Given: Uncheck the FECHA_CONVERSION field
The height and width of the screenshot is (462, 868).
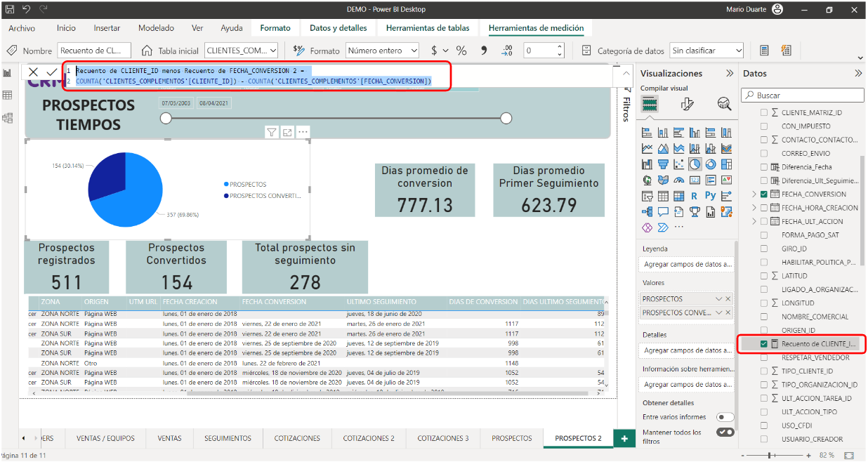Looking at the screenshot, I should (x=764, y=194).
